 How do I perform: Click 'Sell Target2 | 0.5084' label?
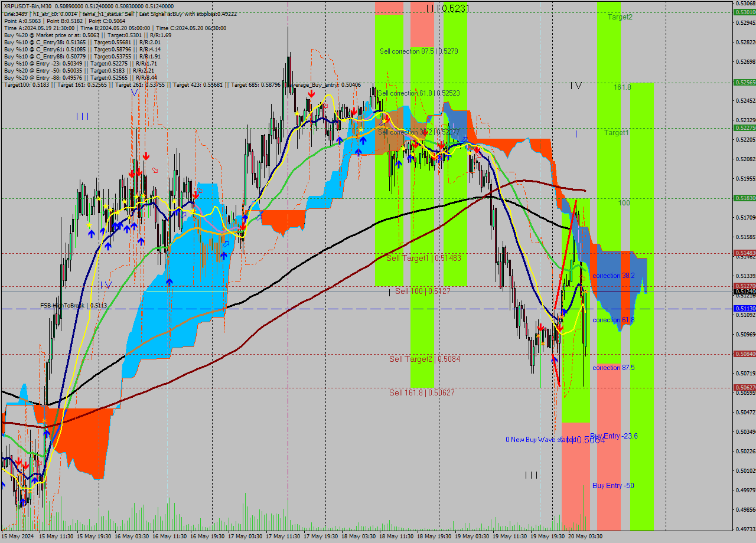[424, 359]
